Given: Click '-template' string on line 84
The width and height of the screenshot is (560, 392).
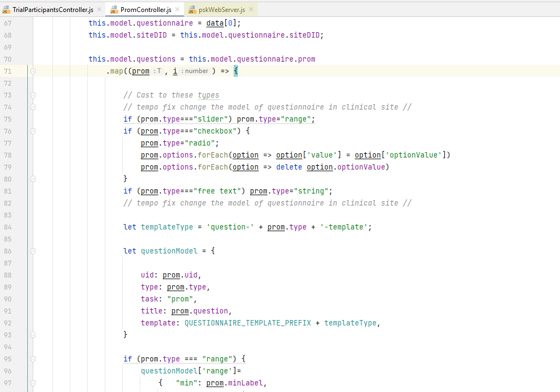Looking at the screenshot, I should click(343, 227).
